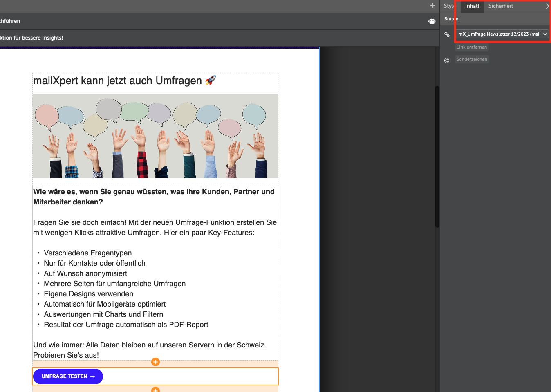Image resolution: width=551 pixels, height=392 pixels.
Task: Click the link chain icon
Action: point(447,34)
